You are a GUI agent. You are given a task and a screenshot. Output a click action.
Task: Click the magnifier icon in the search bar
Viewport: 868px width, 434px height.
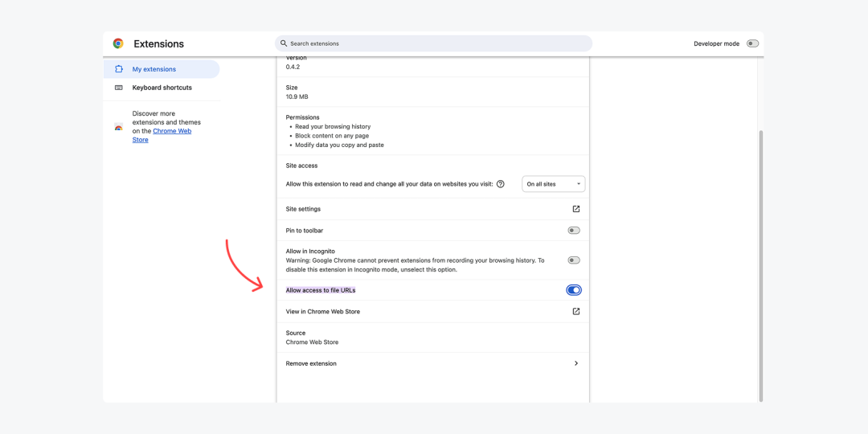[284, 43]
